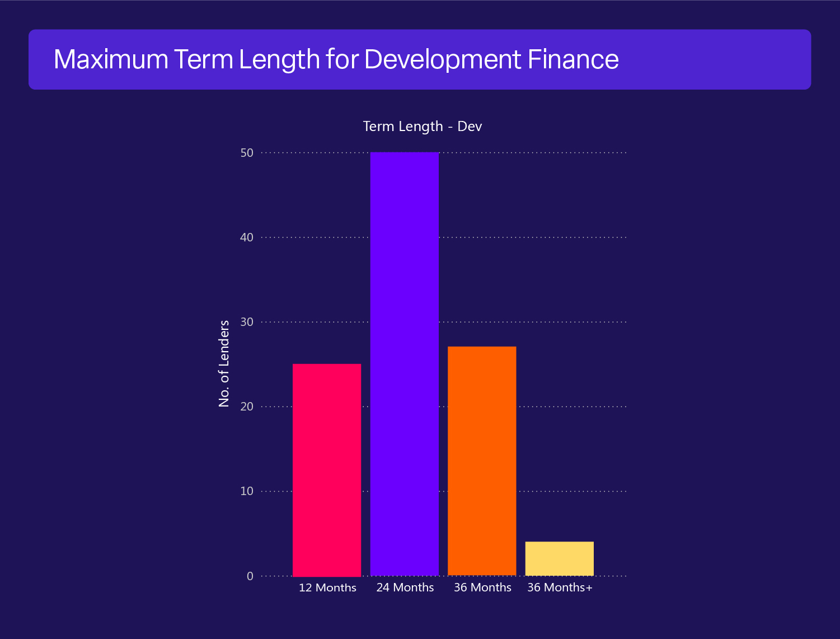
Task: Click the y-axis tick label 0
Action: 250,576
